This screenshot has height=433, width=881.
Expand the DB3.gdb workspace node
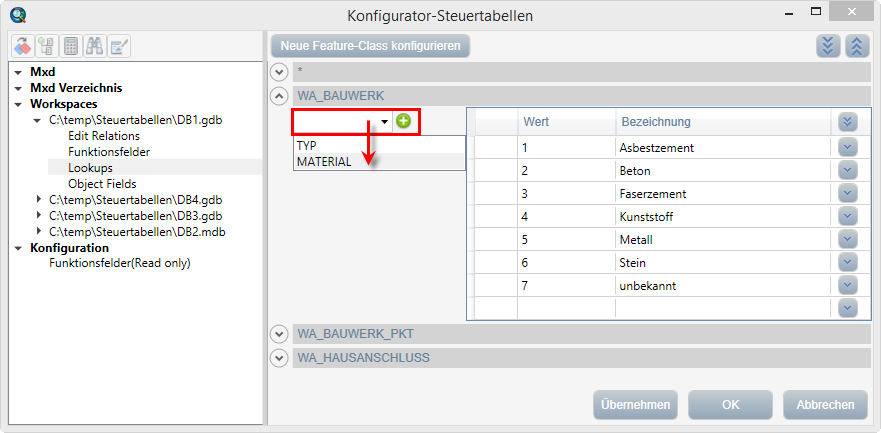(x=38, y=215)
